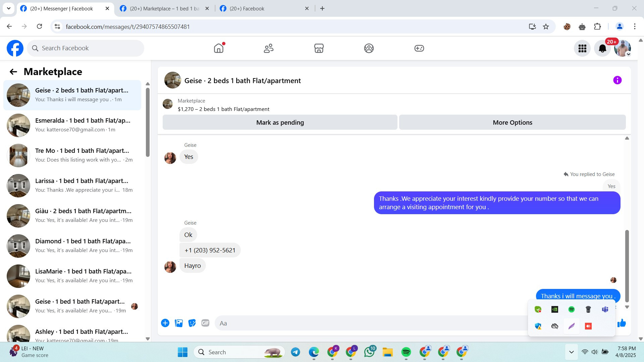Image resolution: width=644 pixels, height=362 pixels.
Task: Click the Mark as pending button
Action: pos(280,123)
